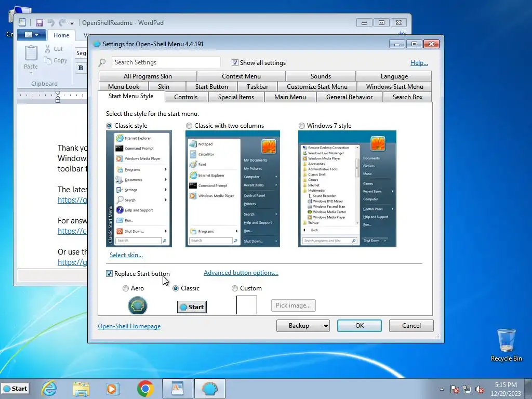Image resolution: width=532 pixels, height=399 pixels.
Task: Switch to WordPad taskbar button
Action: [178, 389]
